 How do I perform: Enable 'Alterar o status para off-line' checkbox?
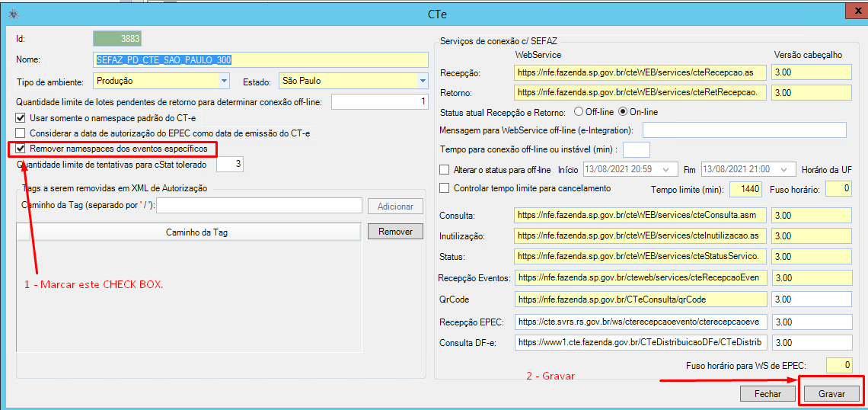click(445, 169)
